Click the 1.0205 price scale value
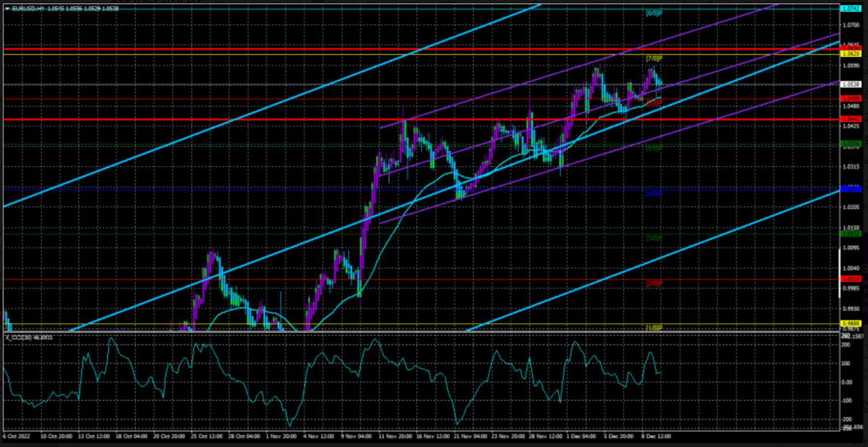The width and height of the screenshot is (868, 447). coord(851,207)
